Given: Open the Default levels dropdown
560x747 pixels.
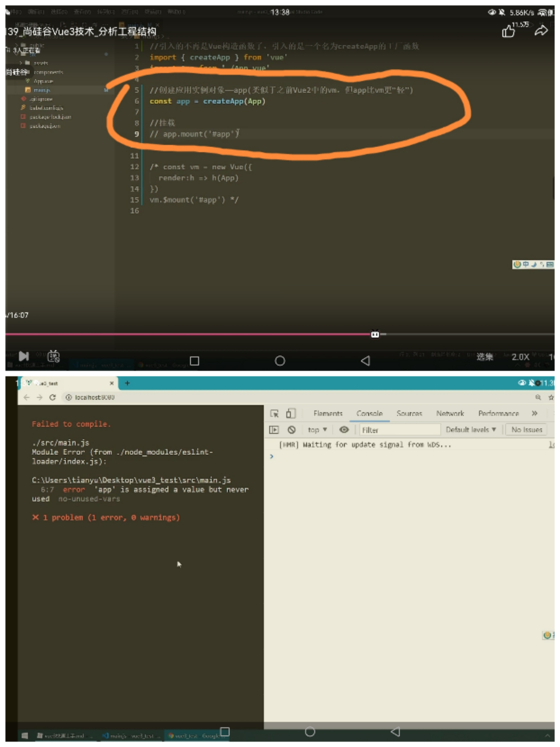Looking at the screenshot, I should coord(471,429).
